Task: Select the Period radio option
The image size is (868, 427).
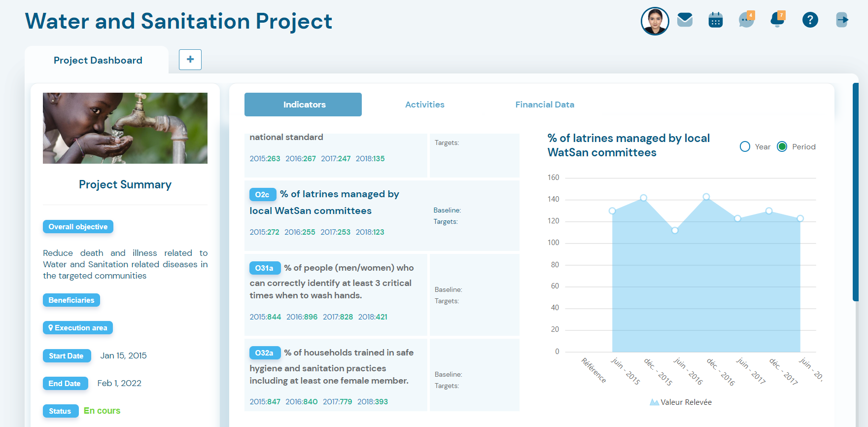Action: pos(782,146)
